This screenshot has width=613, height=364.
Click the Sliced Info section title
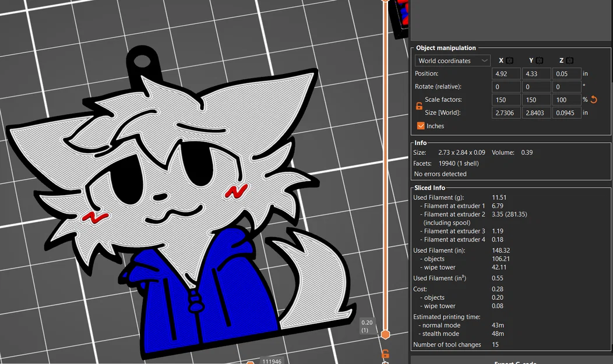(x=429, y=188)
